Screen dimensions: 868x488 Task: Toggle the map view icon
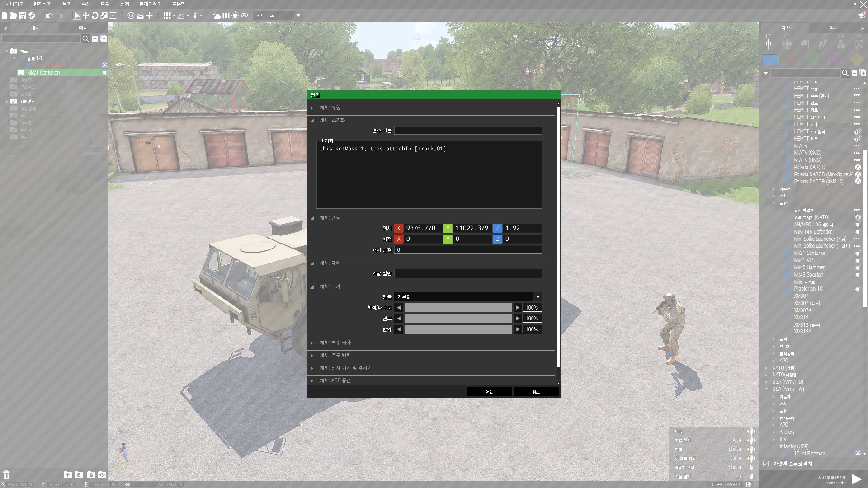coord(226,15)
